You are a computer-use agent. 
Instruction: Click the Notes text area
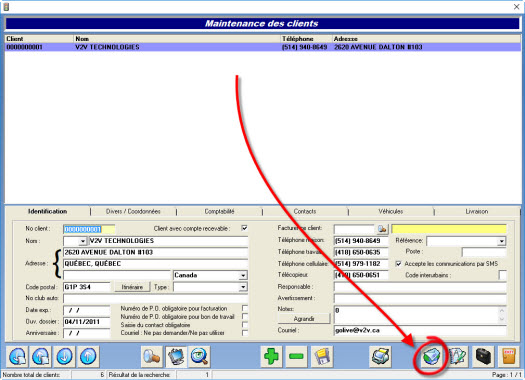pyautogui.click(x=417, y=315)
